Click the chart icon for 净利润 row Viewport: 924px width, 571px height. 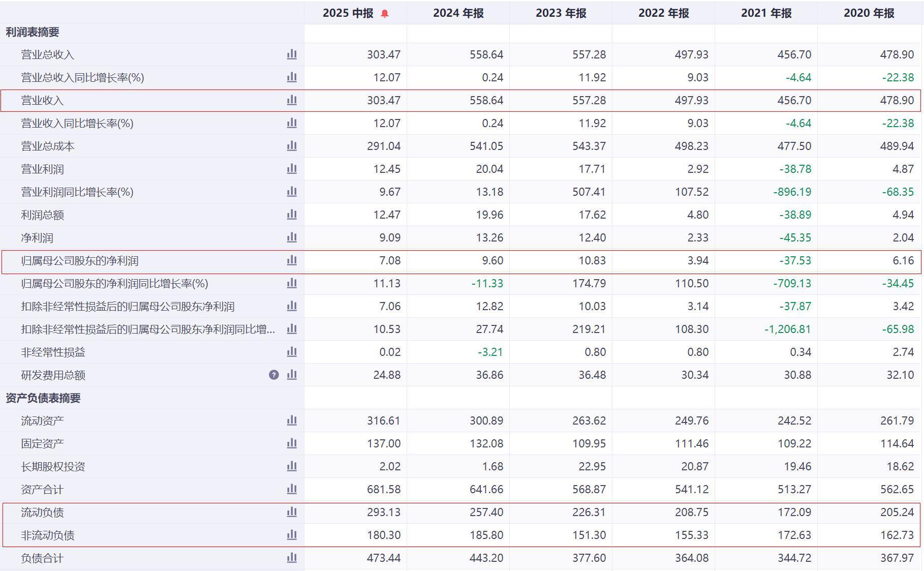click(292, 237)
